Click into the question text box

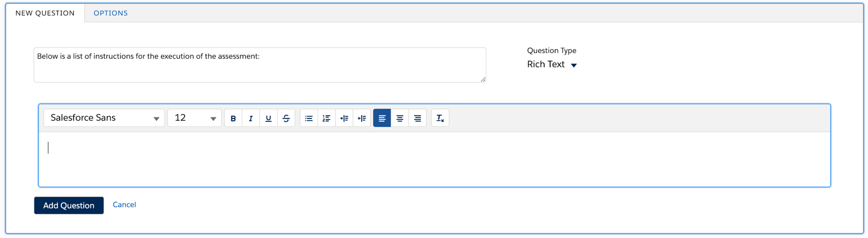(259, 65)
